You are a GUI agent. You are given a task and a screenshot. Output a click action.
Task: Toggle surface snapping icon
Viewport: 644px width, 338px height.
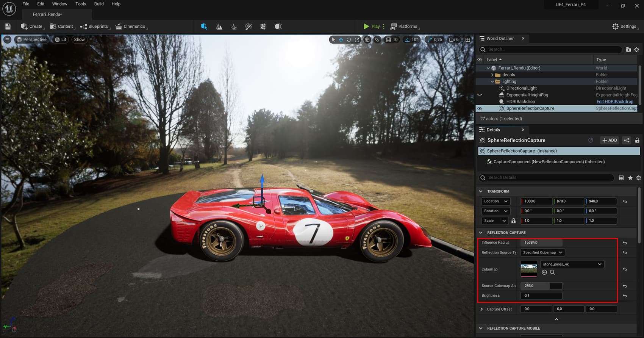click(x=377, y=39)
